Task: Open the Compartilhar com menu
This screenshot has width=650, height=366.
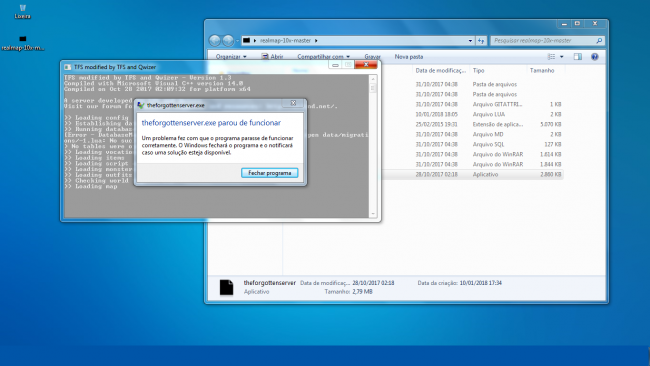Action: [x=323, y=57]
